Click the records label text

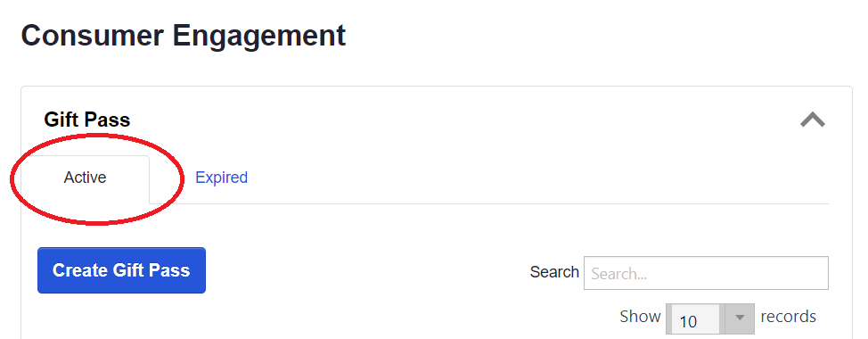click(789, 317)
